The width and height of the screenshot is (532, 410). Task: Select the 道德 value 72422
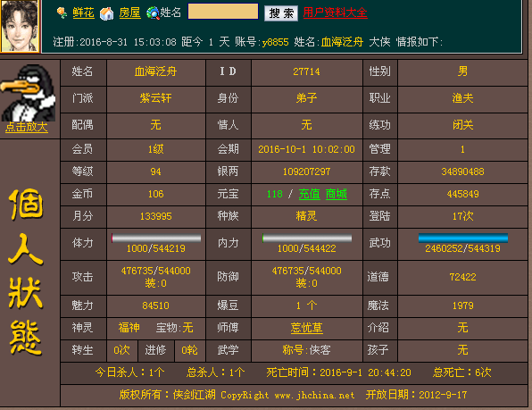pos(462,277)
